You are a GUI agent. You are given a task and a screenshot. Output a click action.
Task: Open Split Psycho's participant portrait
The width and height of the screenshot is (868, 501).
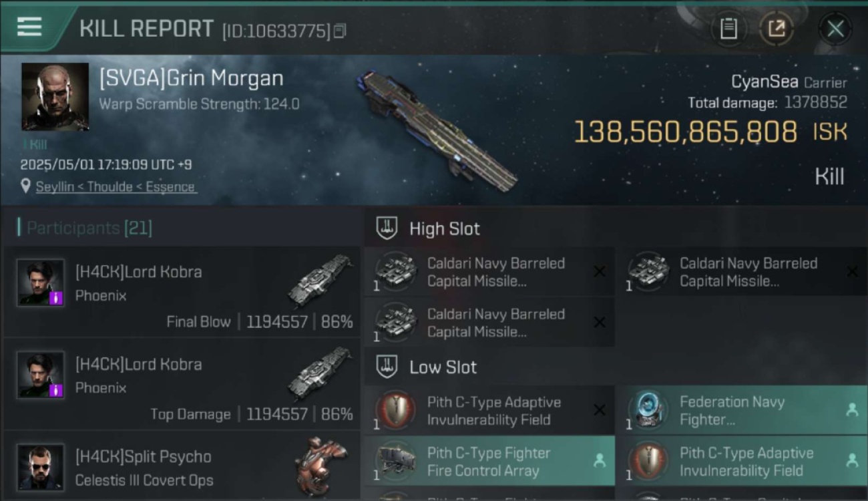coord(41,467)
